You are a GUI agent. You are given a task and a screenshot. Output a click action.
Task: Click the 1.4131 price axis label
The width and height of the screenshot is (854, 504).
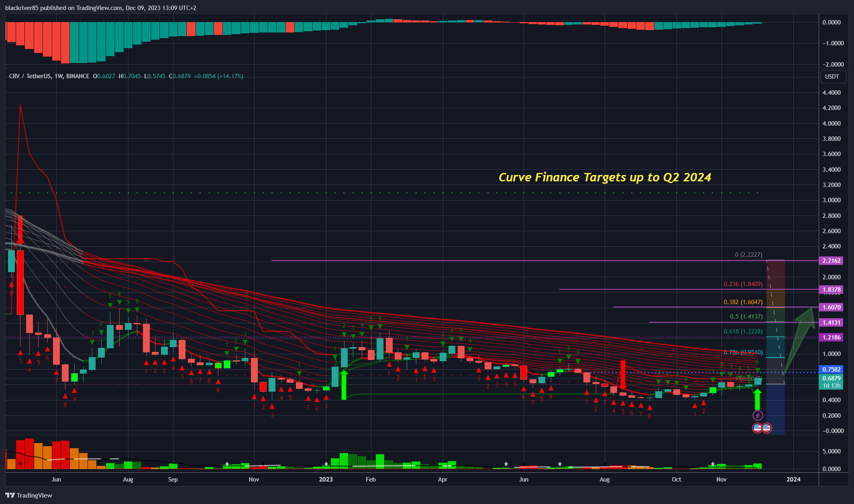832,323
